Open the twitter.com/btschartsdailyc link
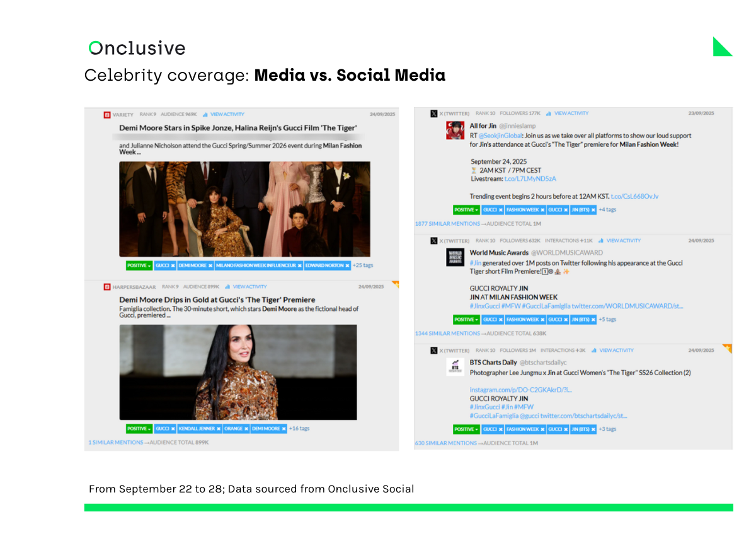The height and width of the screenshot is (536, 756). [584, 416]
